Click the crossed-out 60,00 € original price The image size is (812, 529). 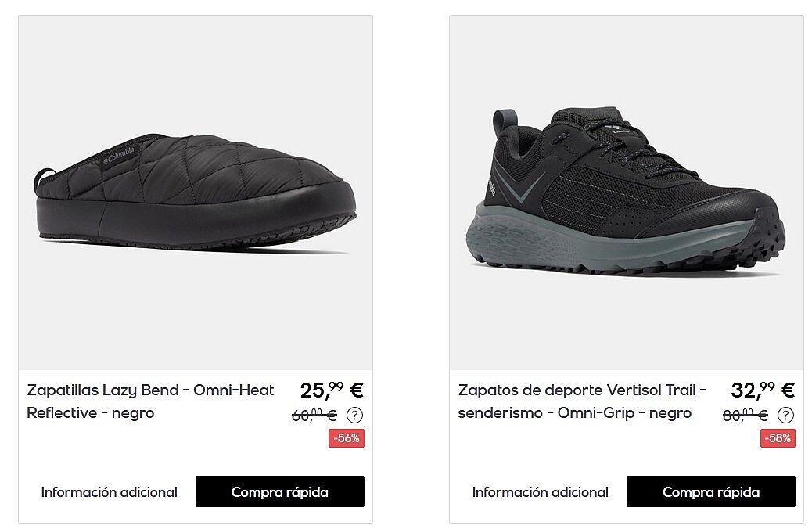coord(314,415)
